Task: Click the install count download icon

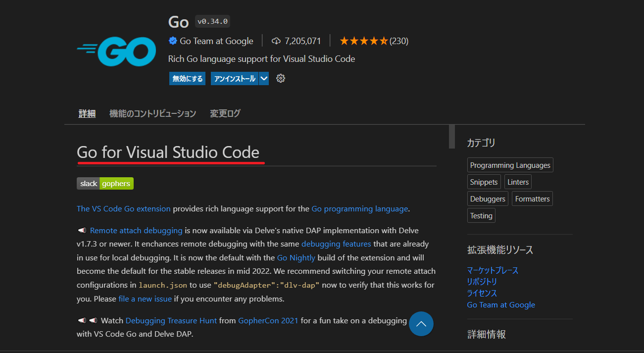Action: tap(276, 41)
